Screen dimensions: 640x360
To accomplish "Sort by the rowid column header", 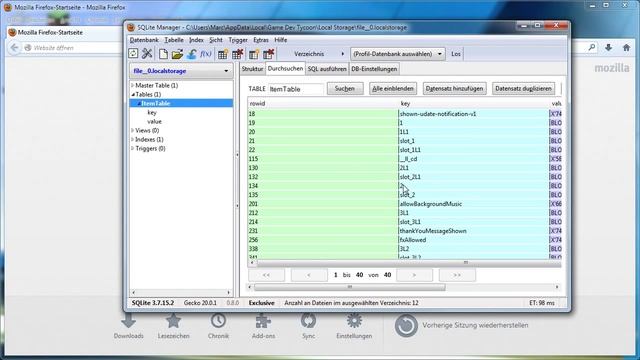I will 322,104.
